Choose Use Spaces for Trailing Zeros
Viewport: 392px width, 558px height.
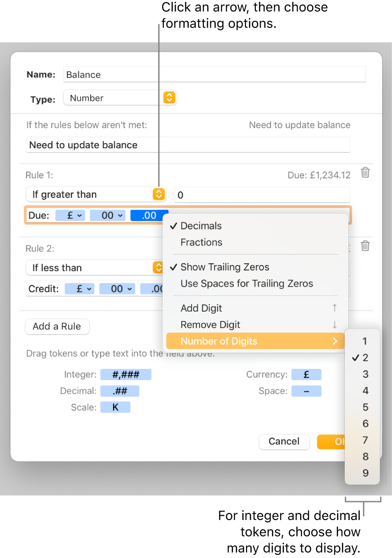pyautogui.click(x=246, y=283)
